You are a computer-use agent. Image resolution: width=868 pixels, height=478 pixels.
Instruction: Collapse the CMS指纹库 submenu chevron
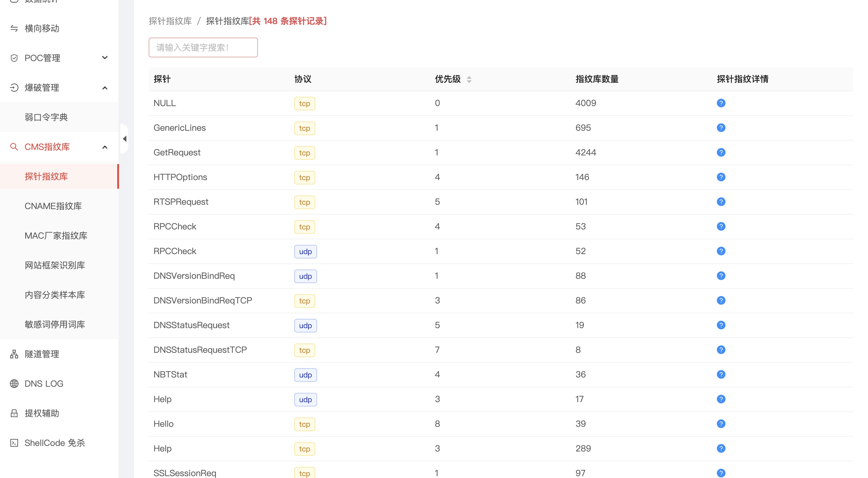(105, 147)
